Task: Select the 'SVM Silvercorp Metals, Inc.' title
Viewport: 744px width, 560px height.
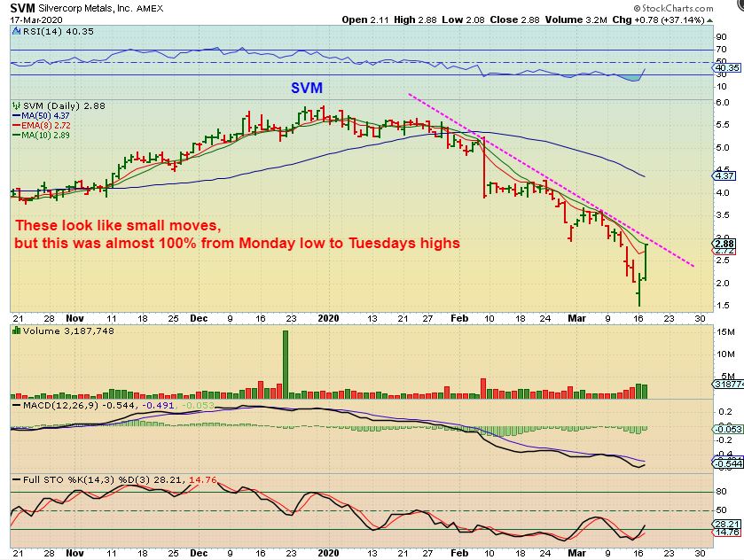Action: [x=86, y=8]
